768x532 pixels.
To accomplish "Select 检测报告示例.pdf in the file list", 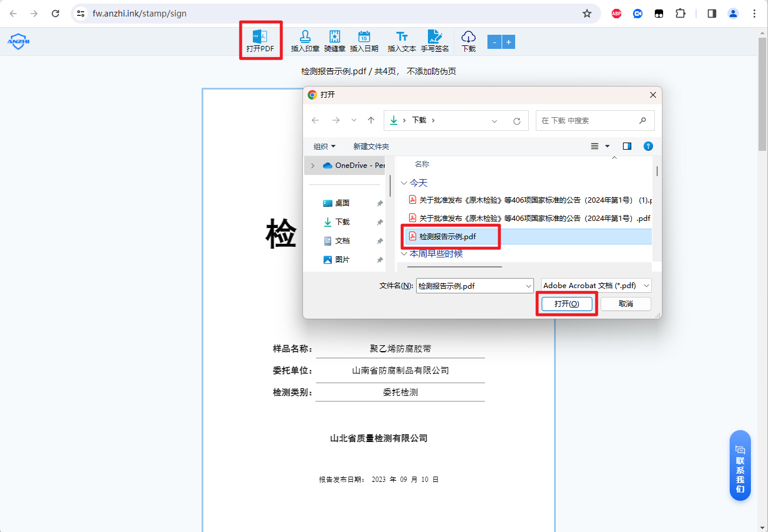I will (x=449, y=236).
